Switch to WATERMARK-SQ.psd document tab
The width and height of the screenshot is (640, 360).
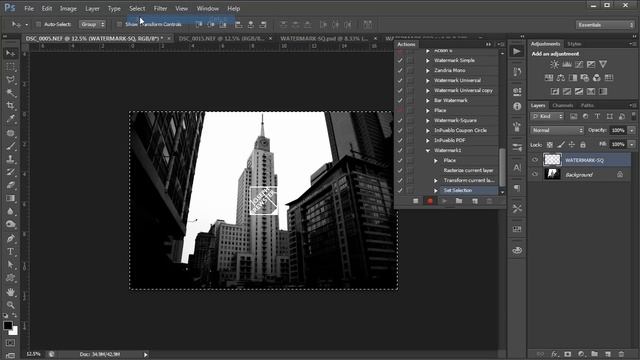(x=324, y=38)
